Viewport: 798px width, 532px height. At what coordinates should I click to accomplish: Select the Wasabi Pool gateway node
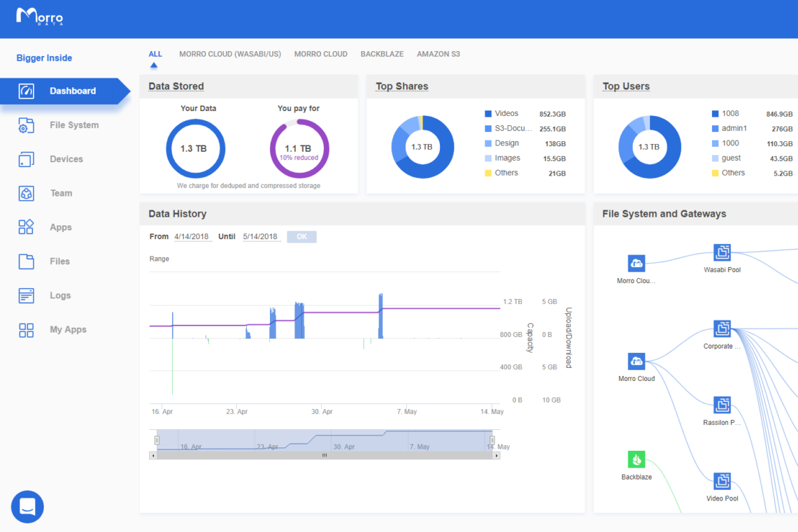click(x=722, y=252)
